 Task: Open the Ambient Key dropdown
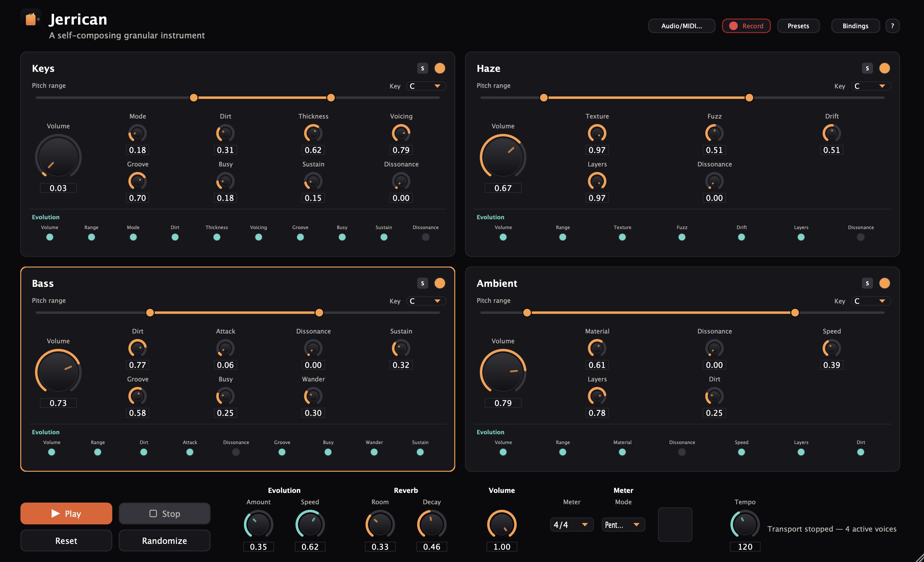(x=871, y=301)
